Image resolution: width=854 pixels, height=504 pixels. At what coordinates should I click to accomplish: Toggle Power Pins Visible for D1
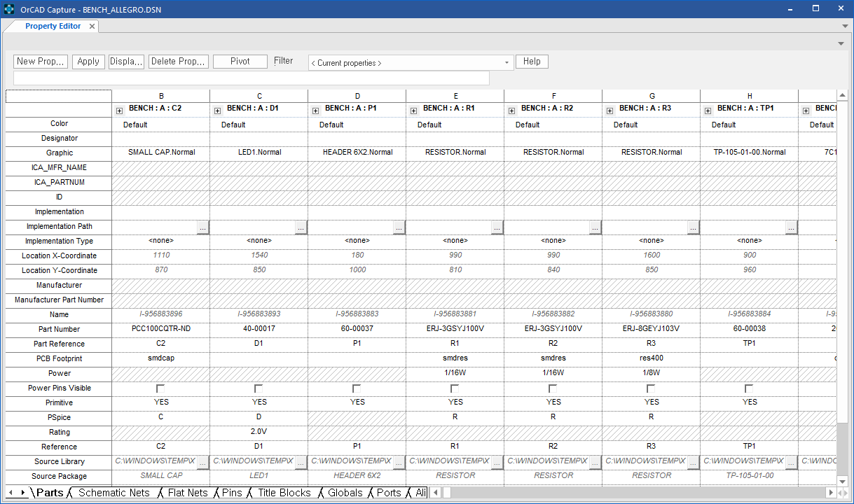[259, 388]
